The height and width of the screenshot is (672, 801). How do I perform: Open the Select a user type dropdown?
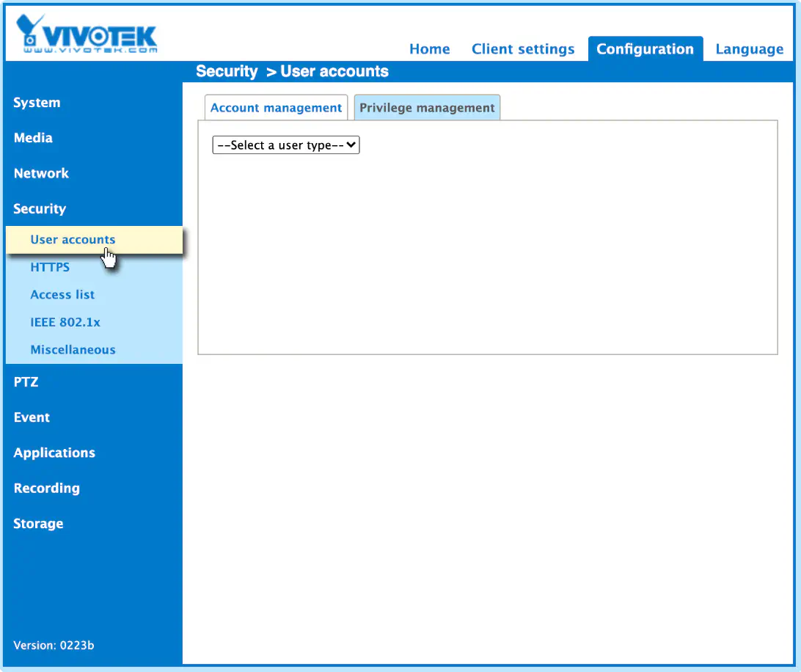(x=286, y=145)
